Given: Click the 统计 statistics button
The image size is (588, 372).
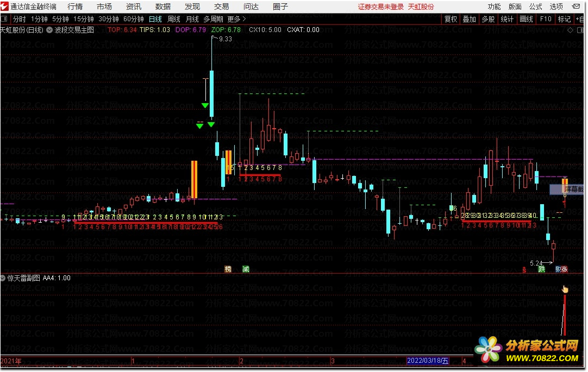Looking at the screenshot, I should (x=507, y=18).
